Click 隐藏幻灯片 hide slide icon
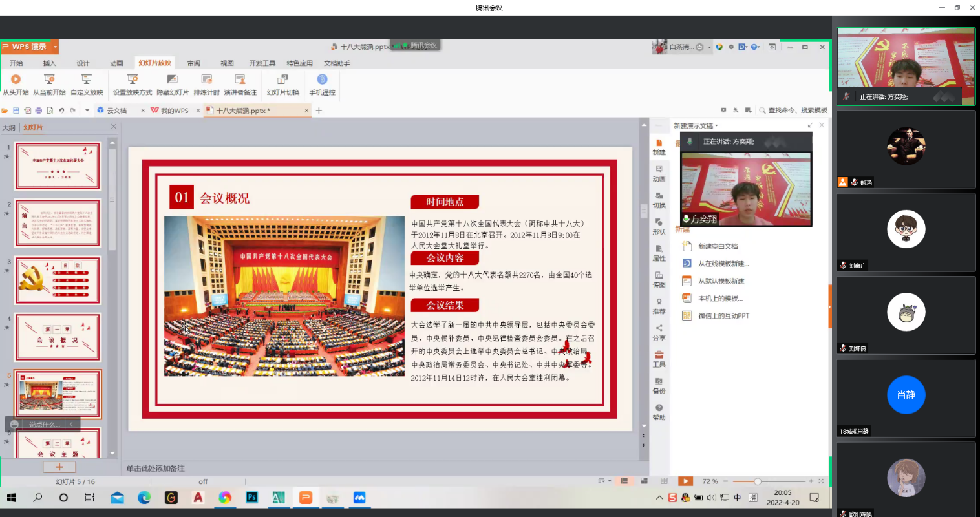Viewport: 980px width, 517px height. pos(172,79)
